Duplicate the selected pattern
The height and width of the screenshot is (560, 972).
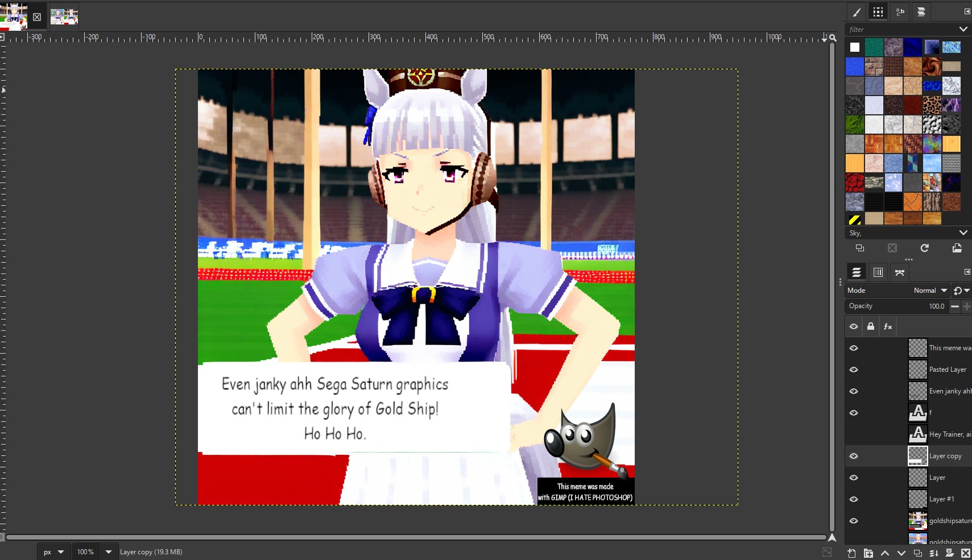point(860,248)
